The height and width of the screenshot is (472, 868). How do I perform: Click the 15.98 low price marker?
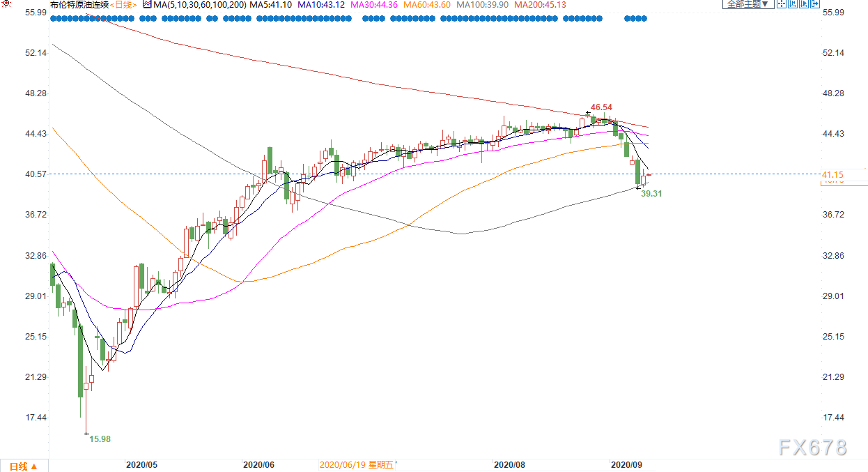click(x=100, y=439)
